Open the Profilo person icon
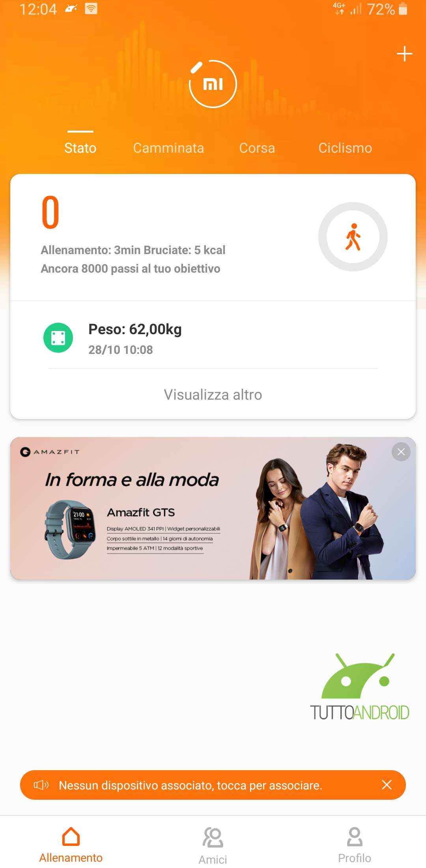 [x=355, y=837]
